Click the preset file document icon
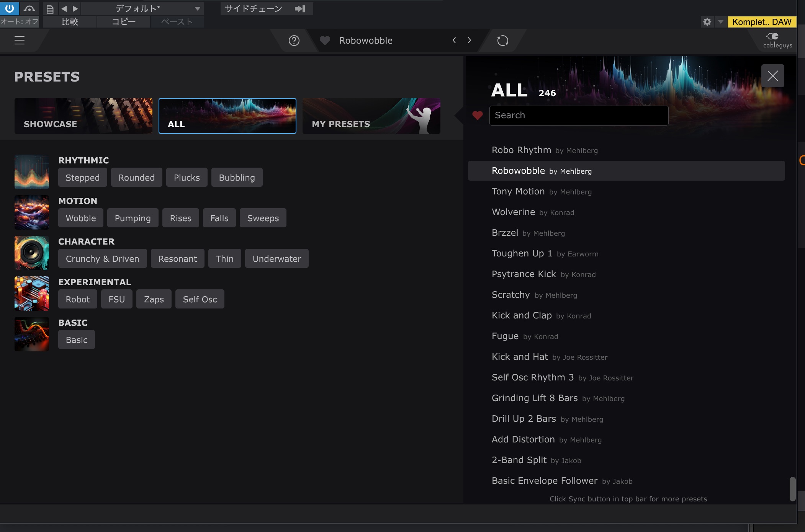This screenshot has width=805, height=532. pyautogui.click(x=50, y=9)
